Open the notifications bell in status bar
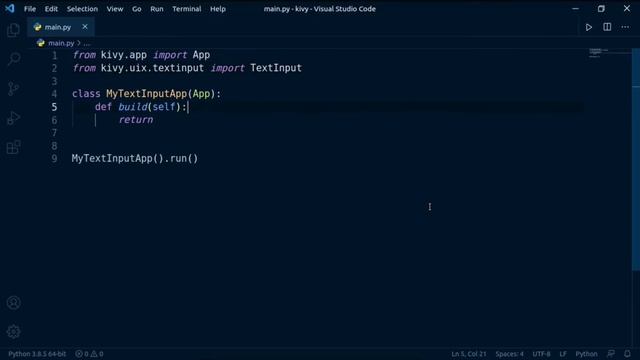The height and width of the screenshot is (360, 640). point(627,353)
